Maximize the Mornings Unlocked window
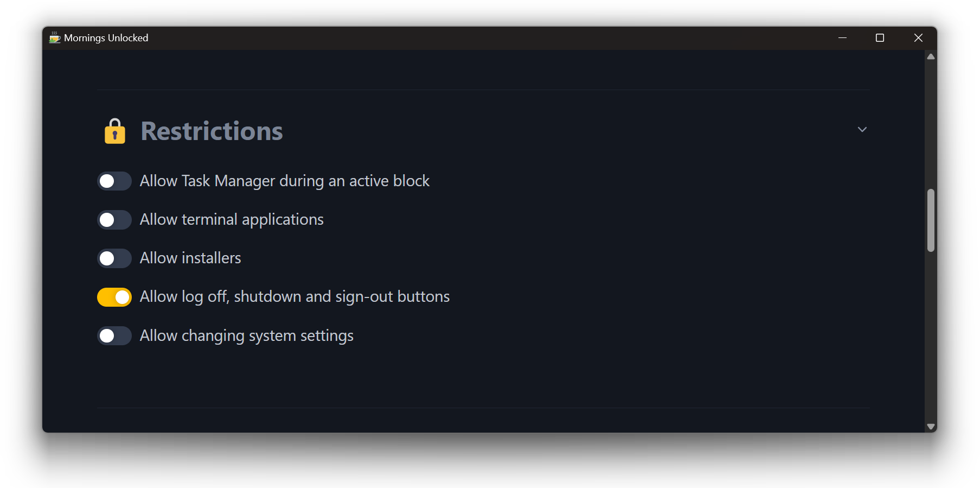The image size is (980, 488). click(880, 38)
